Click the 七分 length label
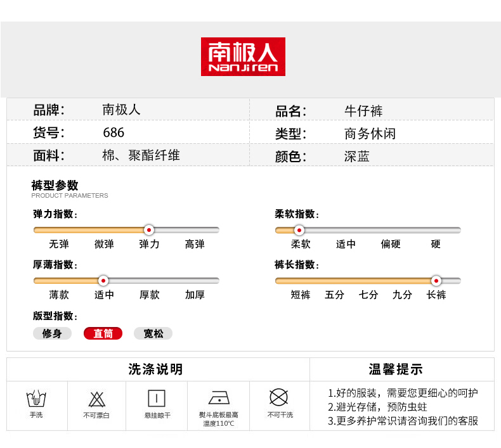This screenshot has width=501, height=448. click(x=368, y=295)
